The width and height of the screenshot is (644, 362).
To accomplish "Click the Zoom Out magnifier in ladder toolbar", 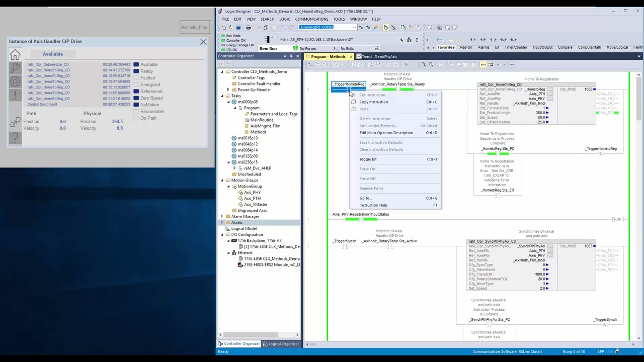I will coord(431,64).
